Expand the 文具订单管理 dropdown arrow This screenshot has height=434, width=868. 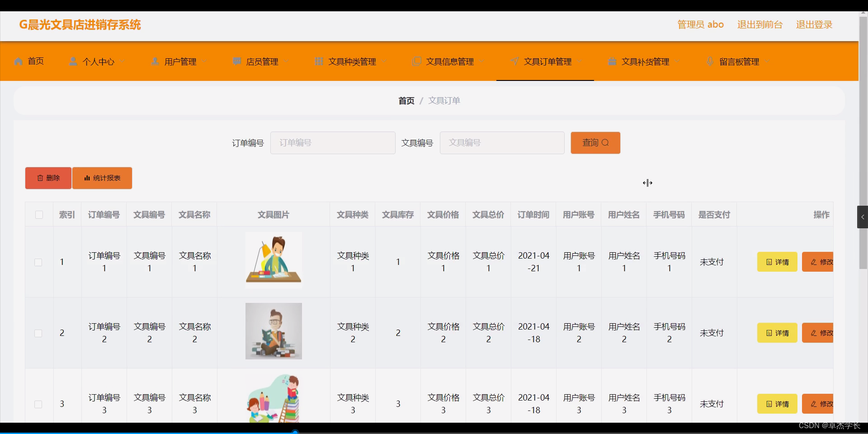[x=580, y=62]
